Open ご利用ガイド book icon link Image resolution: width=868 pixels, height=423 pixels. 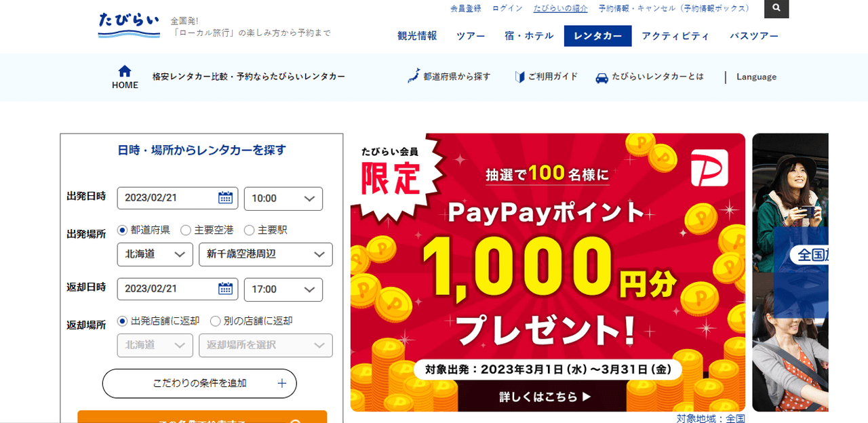[x=520, y=77]
